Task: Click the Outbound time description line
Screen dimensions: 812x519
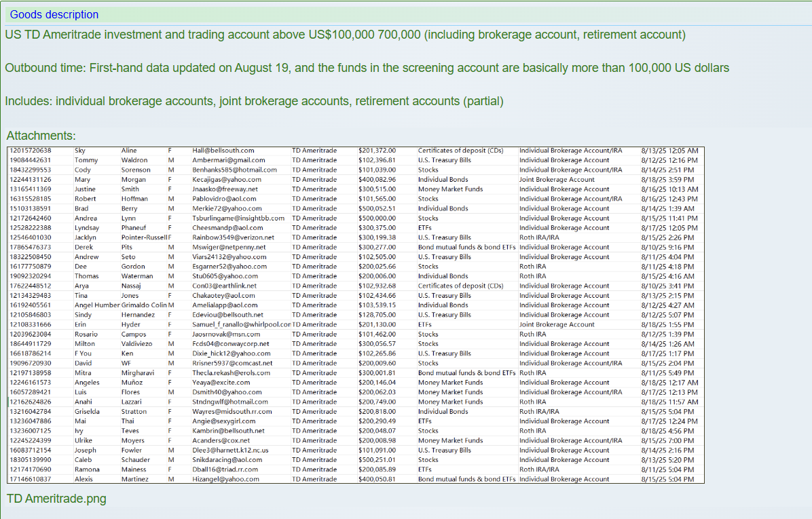Action: pyautogui.click(x=367, y=68)
